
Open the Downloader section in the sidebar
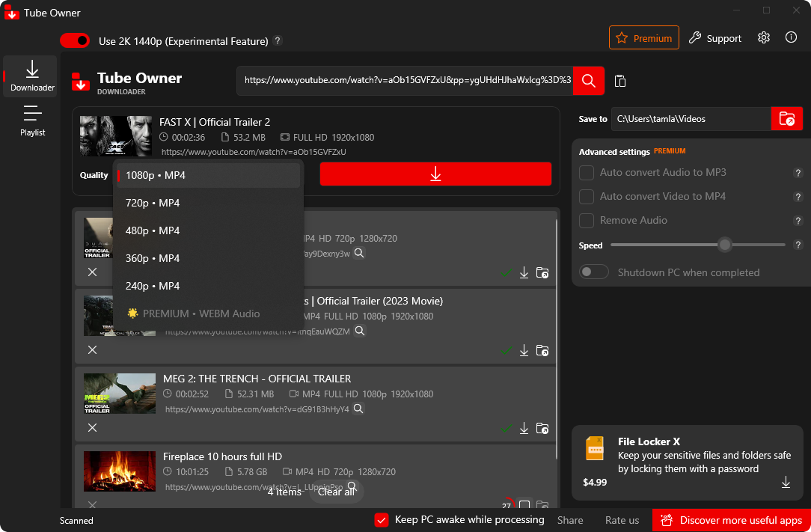(30, 76)
